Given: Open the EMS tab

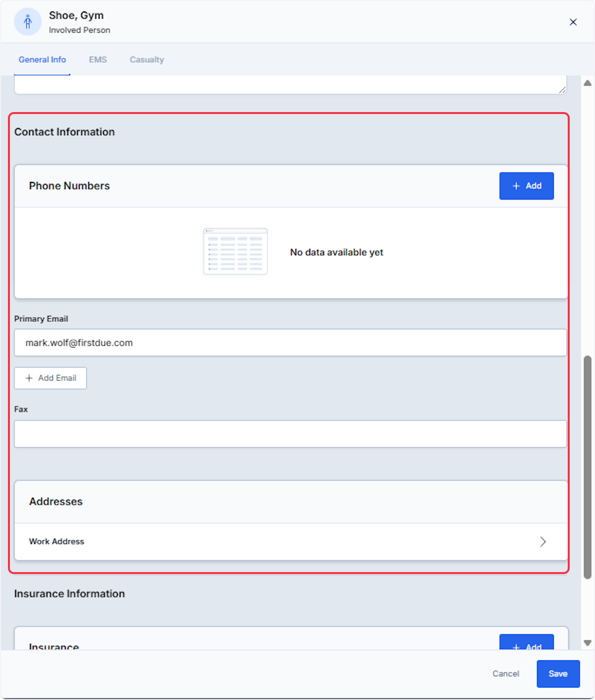Looking at the screenshot, I should (98, 59).
